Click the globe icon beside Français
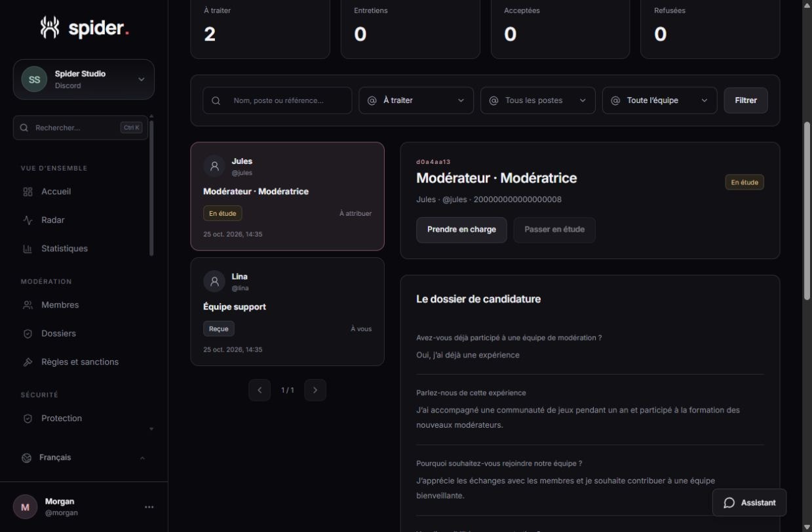This screenshot has height=532, width=812. [x=27, y=458]
